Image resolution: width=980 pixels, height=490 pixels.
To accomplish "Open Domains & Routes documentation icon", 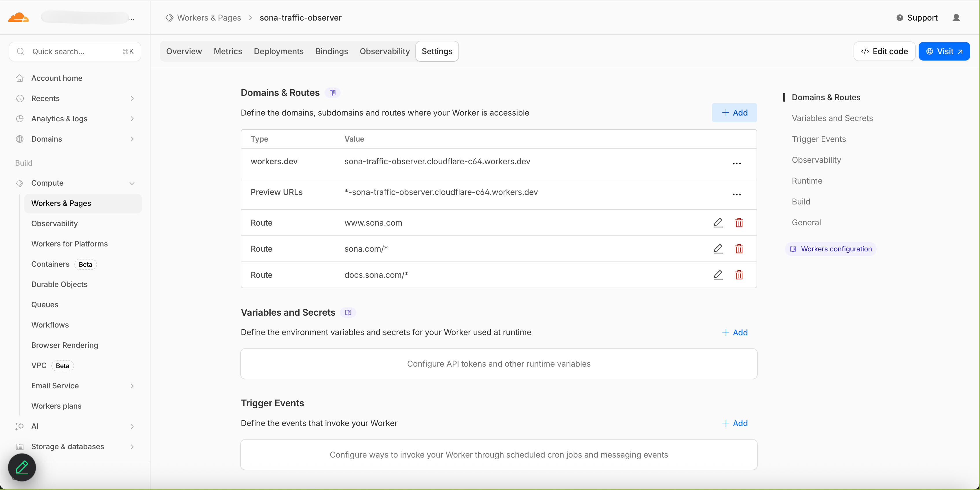I will 333,92.
